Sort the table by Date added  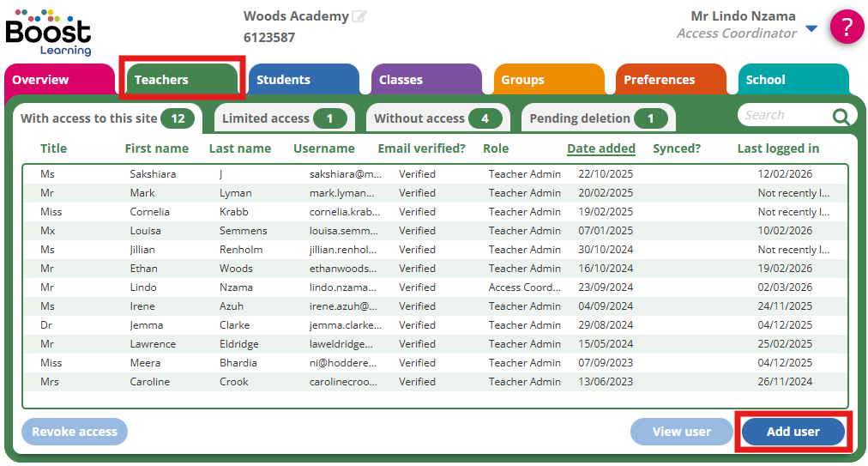coord(600,148)
